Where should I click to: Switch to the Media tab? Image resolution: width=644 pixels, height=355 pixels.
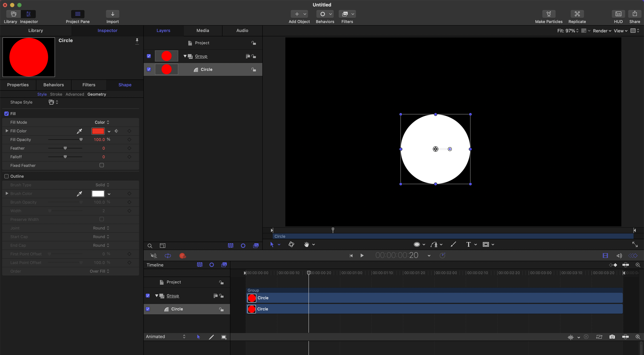203,31
